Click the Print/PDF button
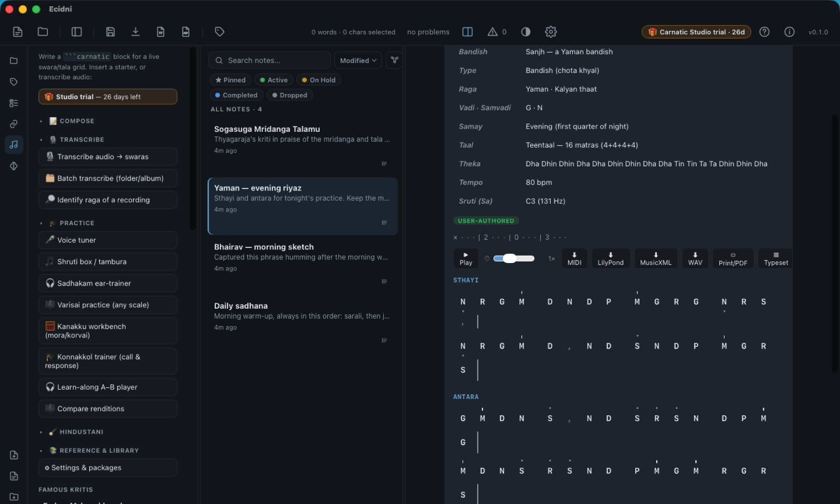Image resolution: width=840 pixels, height=504 pixels. coord(733,258)
